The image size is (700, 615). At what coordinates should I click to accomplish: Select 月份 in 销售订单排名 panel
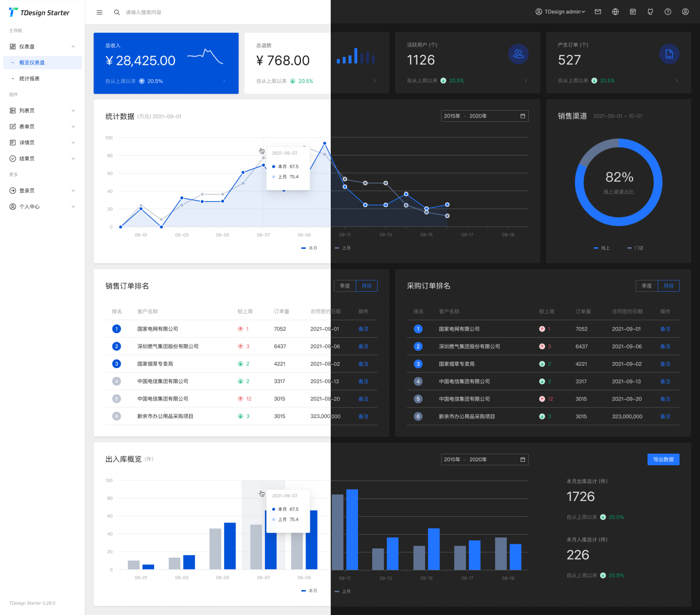pos(366,286)
